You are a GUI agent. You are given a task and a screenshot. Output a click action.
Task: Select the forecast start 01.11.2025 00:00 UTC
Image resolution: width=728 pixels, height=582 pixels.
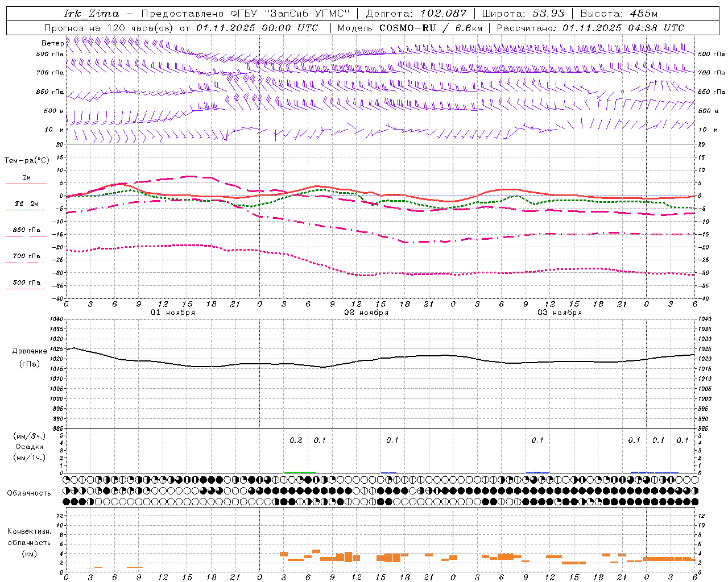[x=257, y=28]
